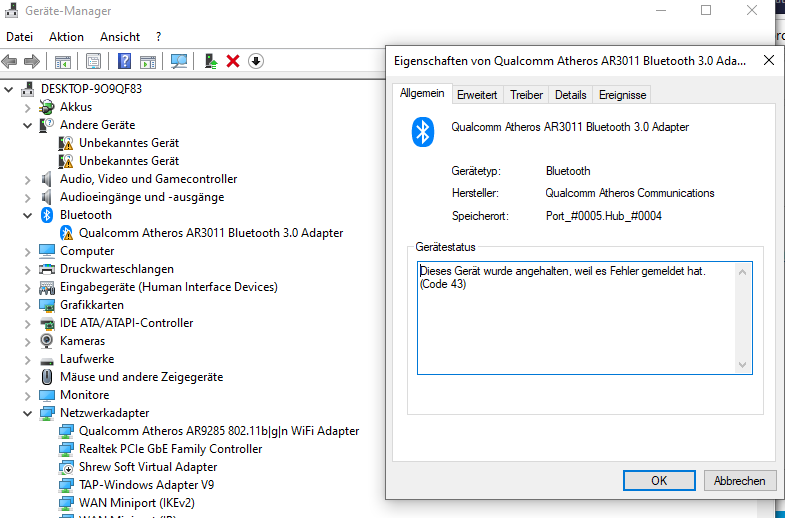The height and width of the screenshot is (518, 785).
Task: Click the red X uninstall device icon
Action: (233, 61)
